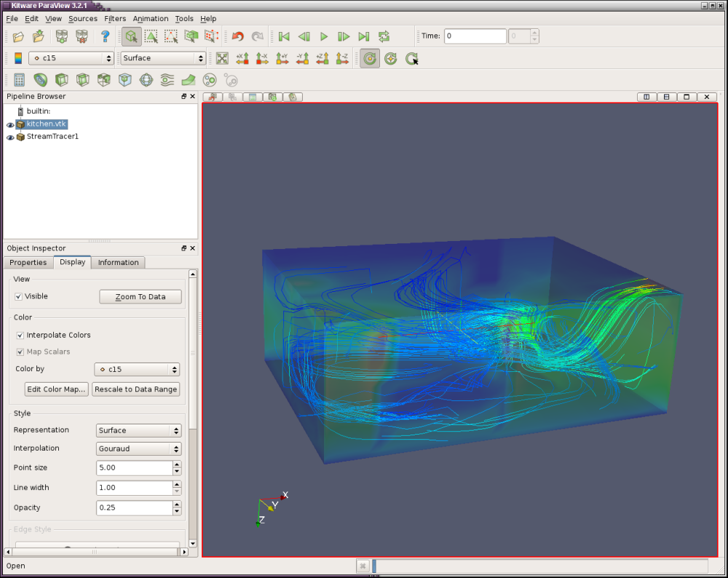Viewport: 728px width, 578px height.
Task: Set view direction to +X
Action: point(242,58)
